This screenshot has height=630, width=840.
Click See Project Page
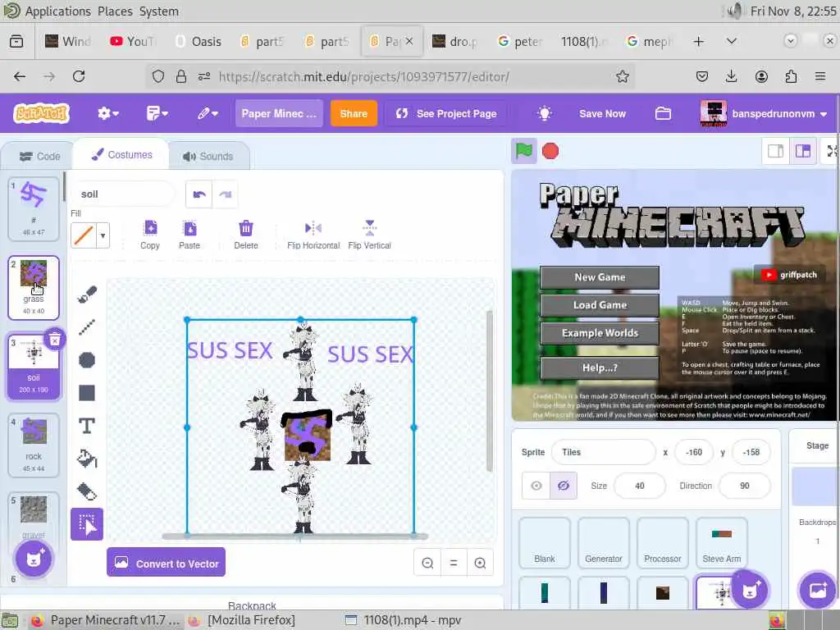(446, 113)
